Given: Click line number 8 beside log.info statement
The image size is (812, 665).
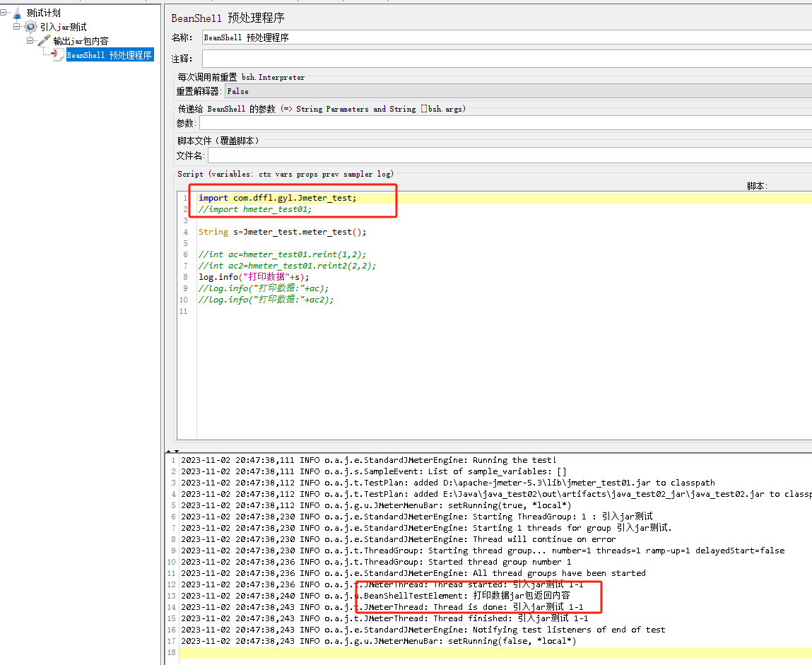Looking at the screenshot, I should (x=184, y=277).
